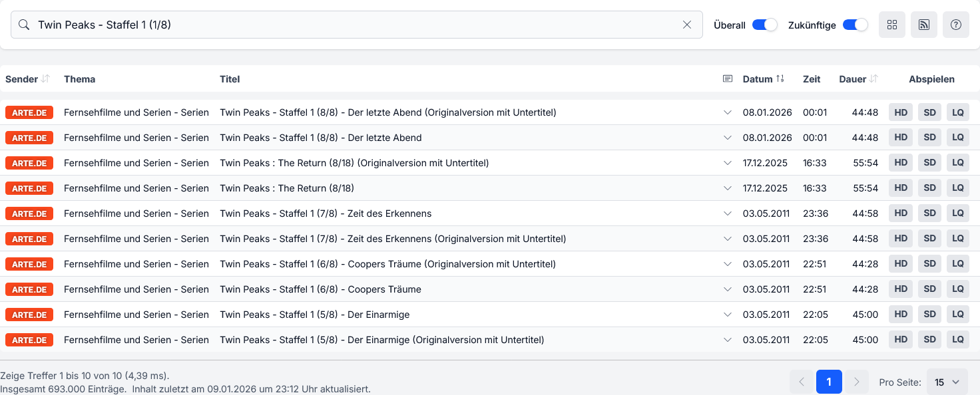Open the RSS feed icon

(x=924, y=25)
